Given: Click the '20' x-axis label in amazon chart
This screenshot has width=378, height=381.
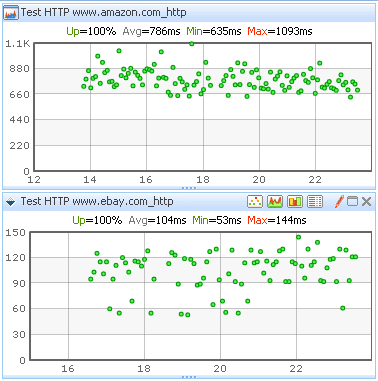Looking at the screenshot, I should pos(259,180).
